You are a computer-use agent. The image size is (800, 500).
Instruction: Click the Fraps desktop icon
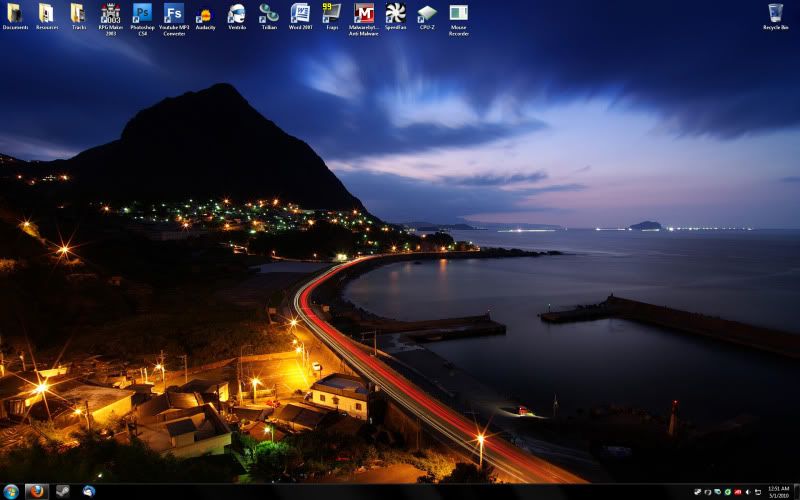[x=332, y=14]
